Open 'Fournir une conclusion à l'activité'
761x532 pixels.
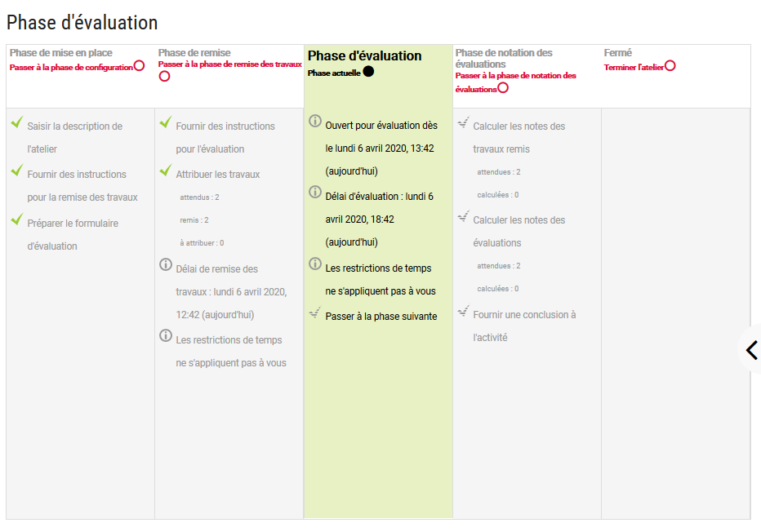click(524, 326)
